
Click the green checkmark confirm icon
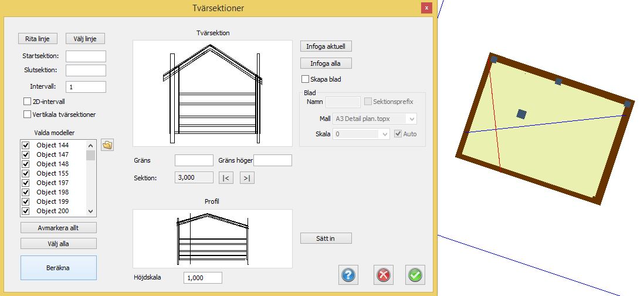(415, 274)
